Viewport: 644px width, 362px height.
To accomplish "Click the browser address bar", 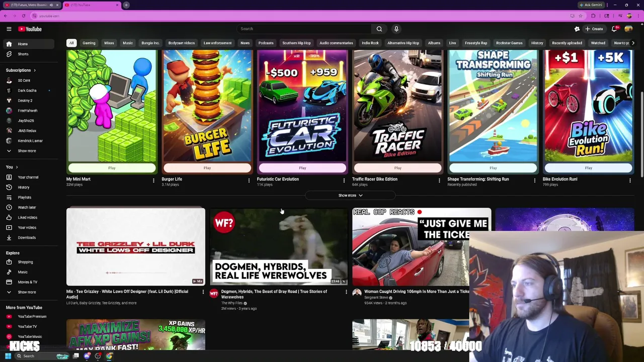I will tap(302, 16).
